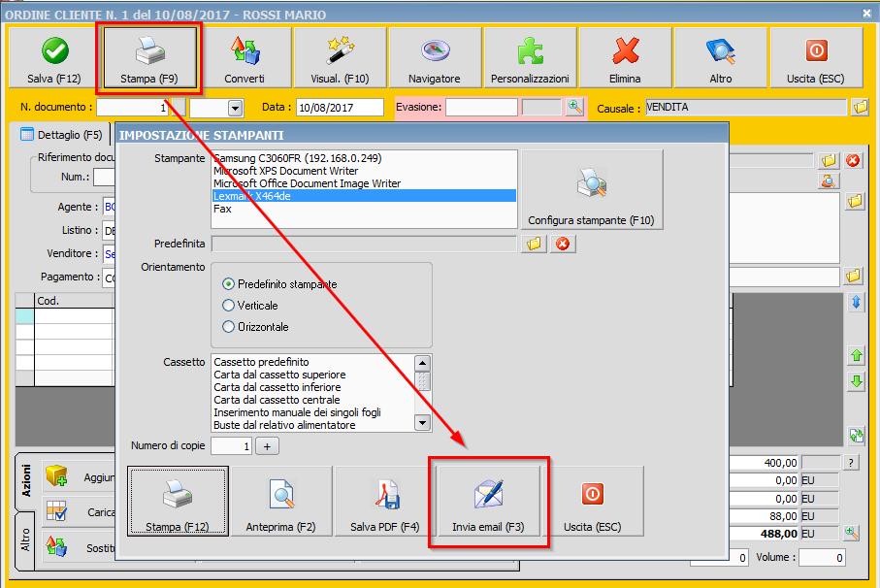Click the Predefinita text field

[x=364, y=244]
